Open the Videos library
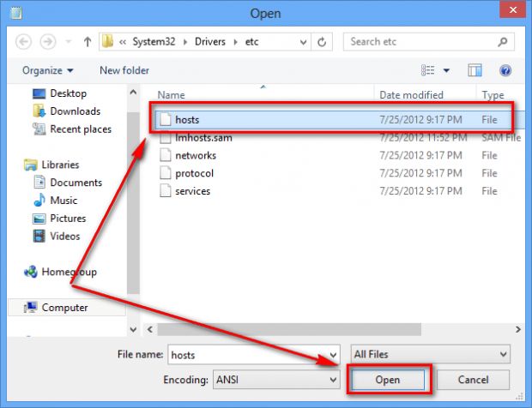This screenshot has height=408, width=532. point(57,237)
